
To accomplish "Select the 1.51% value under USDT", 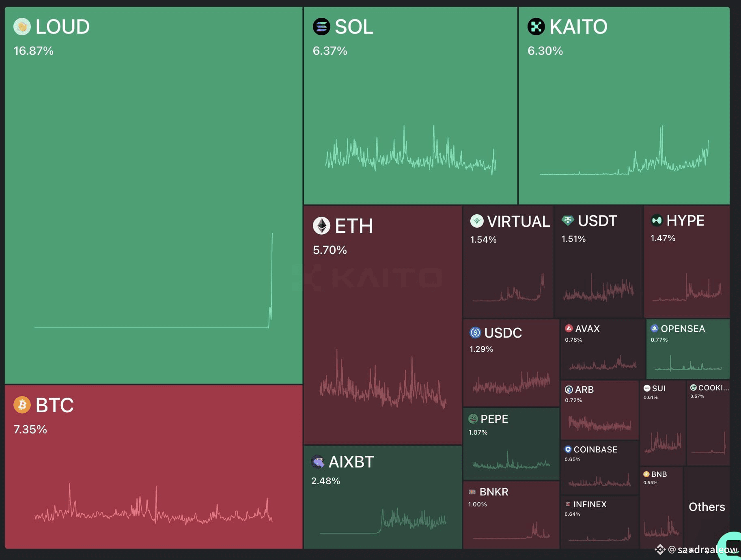I will 573,239.
